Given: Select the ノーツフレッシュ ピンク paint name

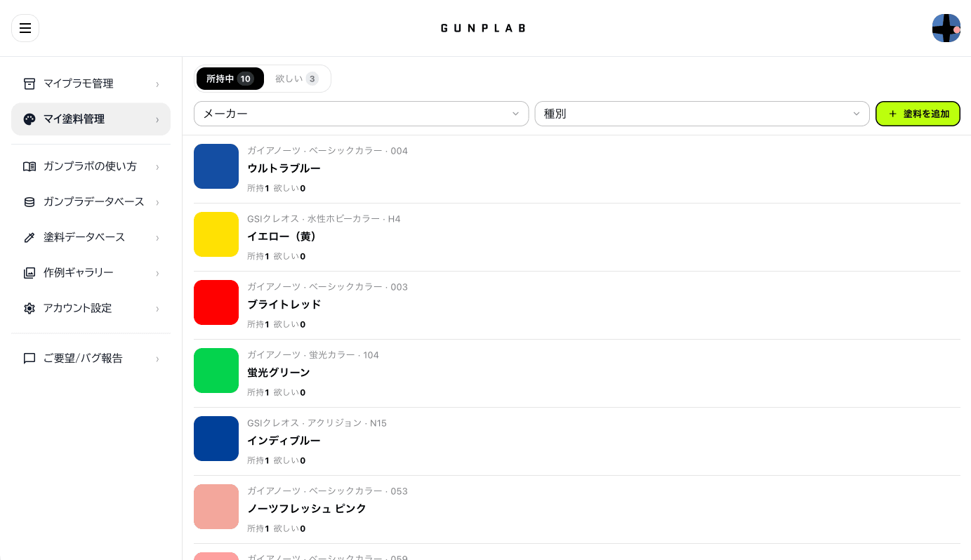Looking at the screenshot, I should coord(307,509).
